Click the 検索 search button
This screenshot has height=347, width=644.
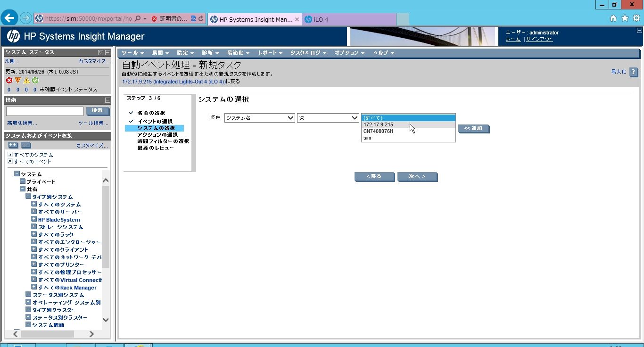(x=98, y=111)
